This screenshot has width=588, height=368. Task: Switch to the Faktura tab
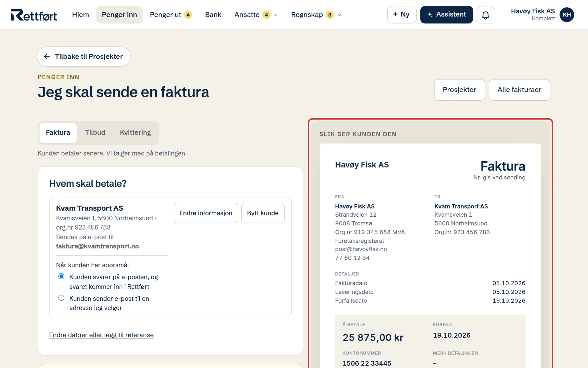tap(58, 132)
